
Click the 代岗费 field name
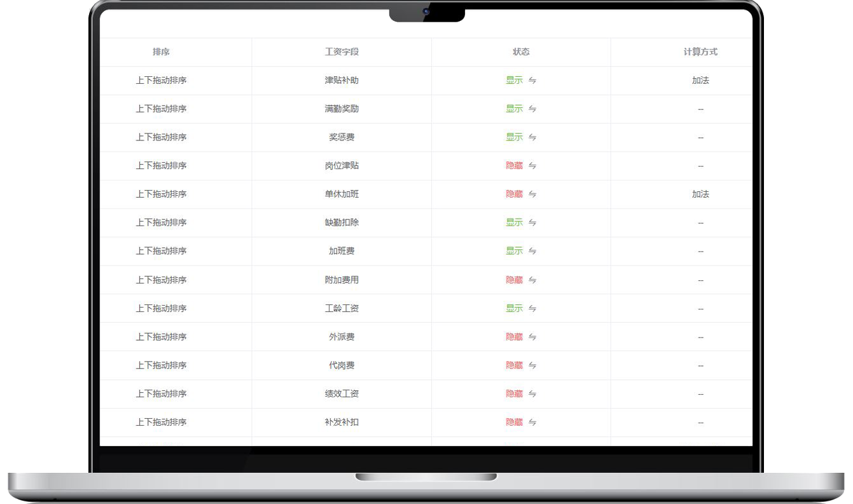(x=342, y=365)
